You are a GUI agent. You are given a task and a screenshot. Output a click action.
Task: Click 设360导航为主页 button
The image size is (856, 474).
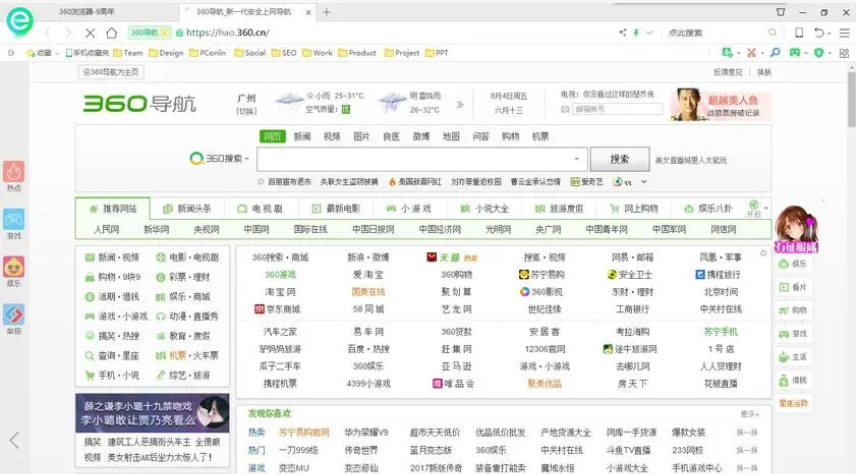coord(111,72)
